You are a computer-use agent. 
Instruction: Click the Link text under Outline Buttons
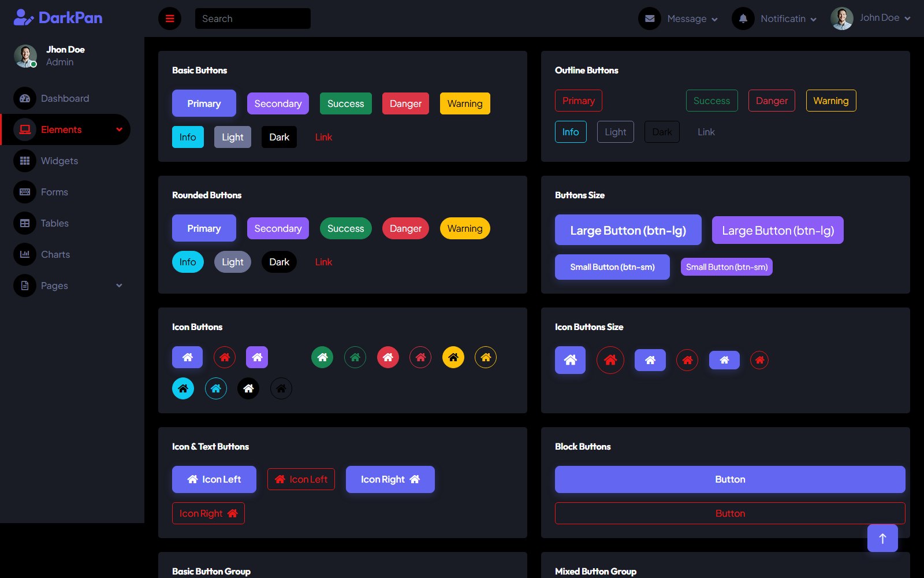(x=706, y=132)
